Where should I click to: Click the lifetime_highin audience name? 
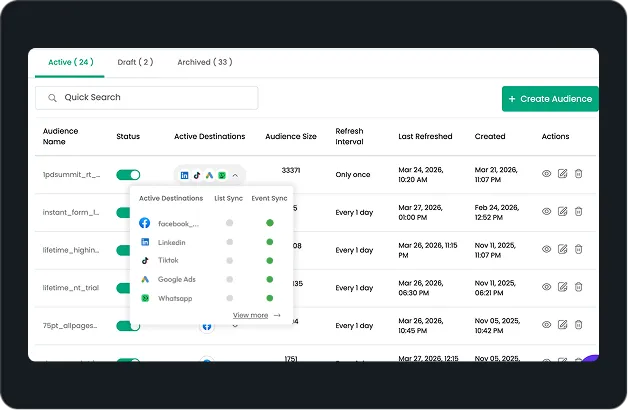point(71,250)
